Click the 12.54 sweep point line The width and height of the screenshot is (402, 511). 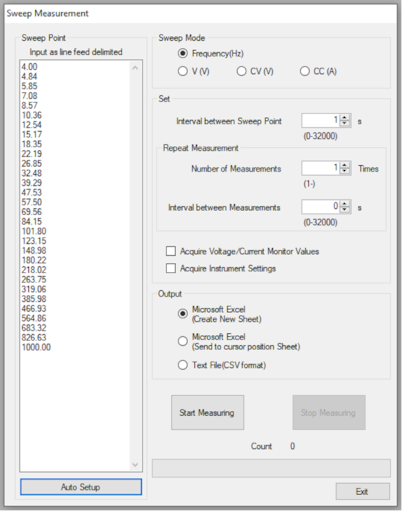coord(32,125)
